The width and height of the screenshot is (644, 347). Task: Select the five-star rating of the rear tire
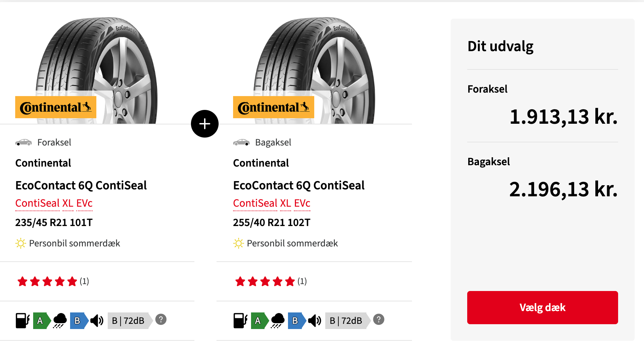point(265,281)
